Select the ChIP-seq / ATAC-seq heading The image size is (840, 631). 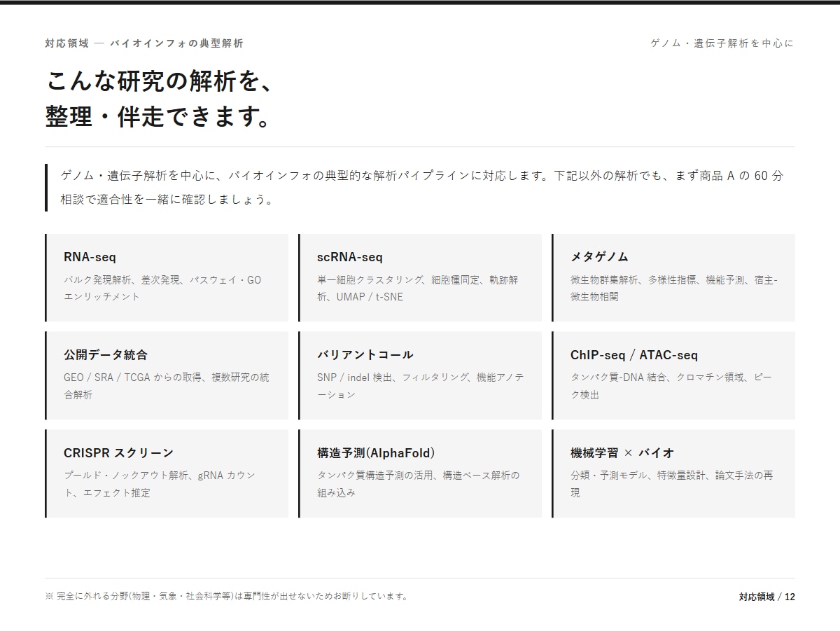pos(634,355)
